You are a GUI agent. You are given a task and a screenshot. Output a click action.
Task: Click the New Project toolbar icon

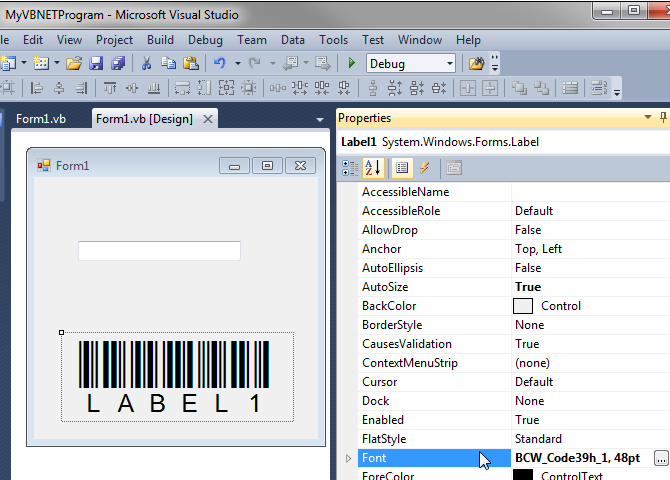point(9,63)
